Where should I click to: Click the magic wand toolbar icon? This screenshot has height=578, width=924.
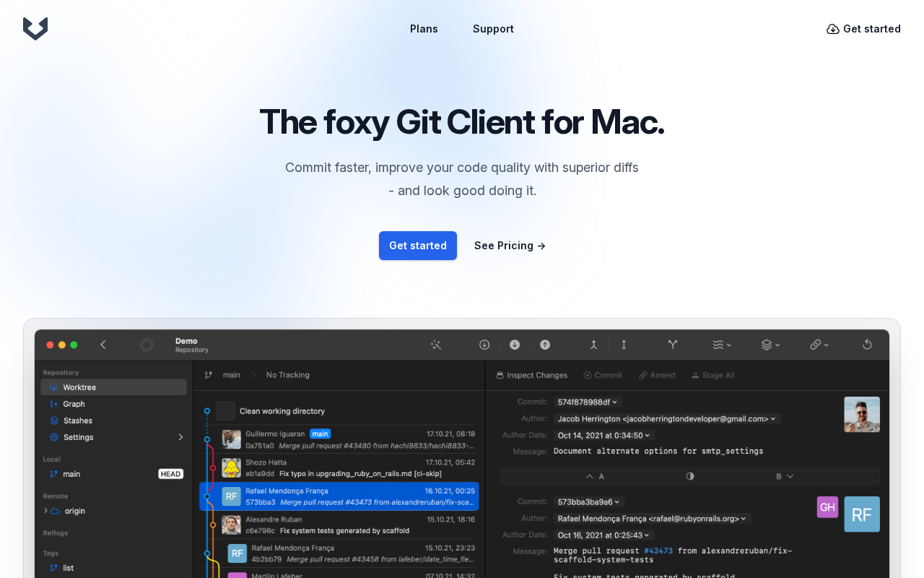click(x=436, y=345)
